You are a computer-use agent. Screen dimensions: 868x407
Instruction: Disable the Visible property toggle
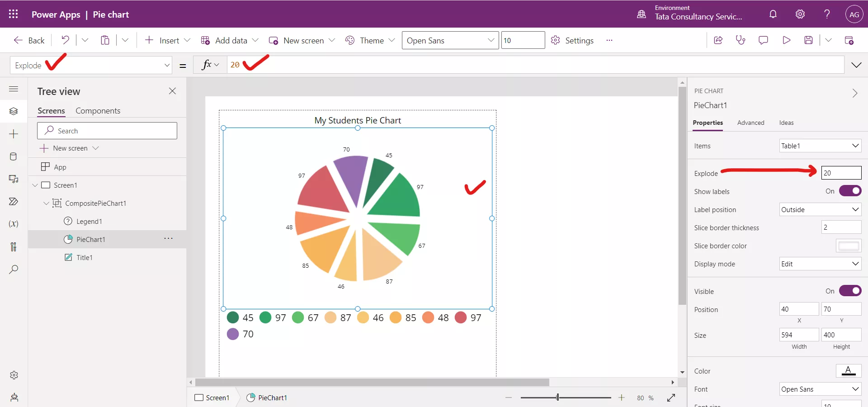click(x=851, y=291)
